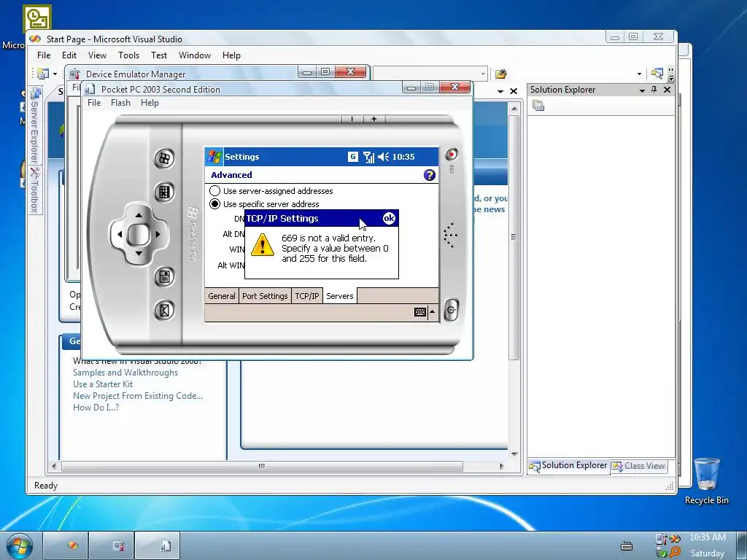Open Solution Explorer window position dropdown
747x560 pixels.
pos(642,90)
